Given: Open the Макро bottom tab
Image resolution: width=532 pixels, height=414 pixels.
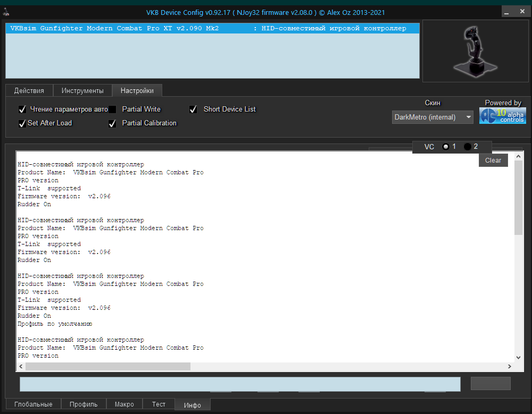Looking at the screenshot, I should (124, 404).
